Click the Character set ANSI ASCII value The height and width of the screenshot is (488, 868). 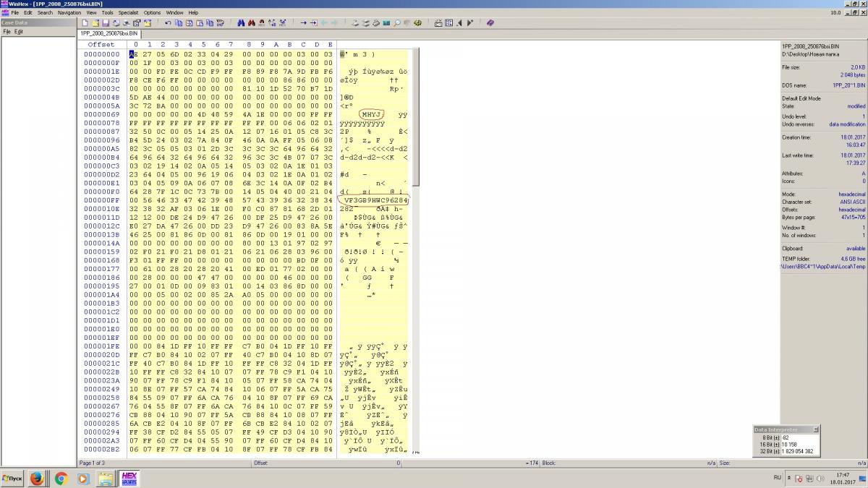850,202
